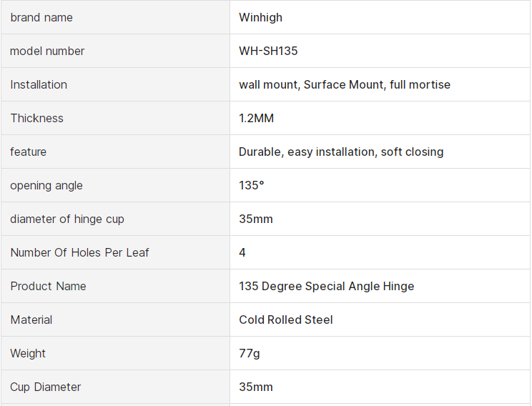Click the 1.2MM thickness value
Viewport: 532px width, 406px height.
(x=256, y=118)
